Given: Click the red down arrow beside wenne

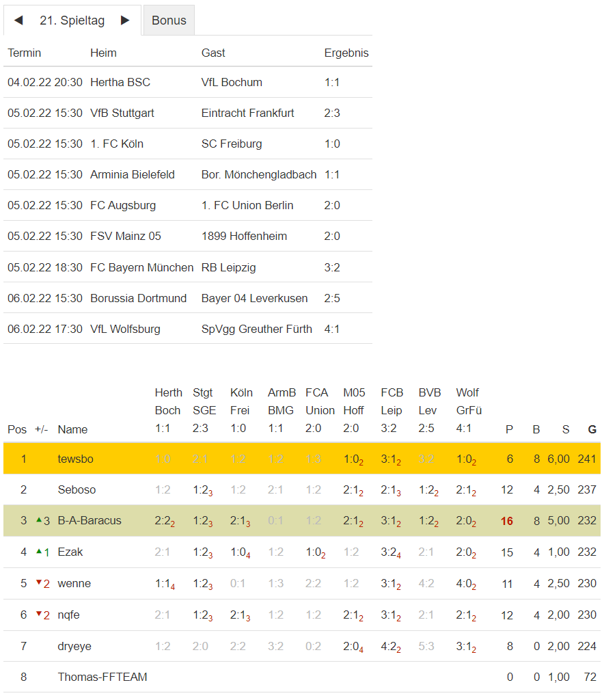Looking at the screenshot, I should (38, 583).
